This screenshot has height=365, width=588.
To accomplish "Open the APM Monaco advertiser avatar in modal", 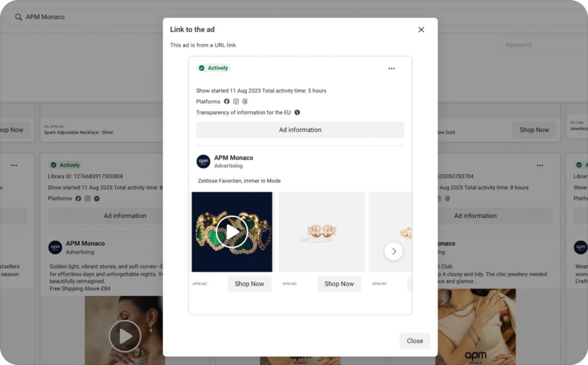I will [203, 162].
